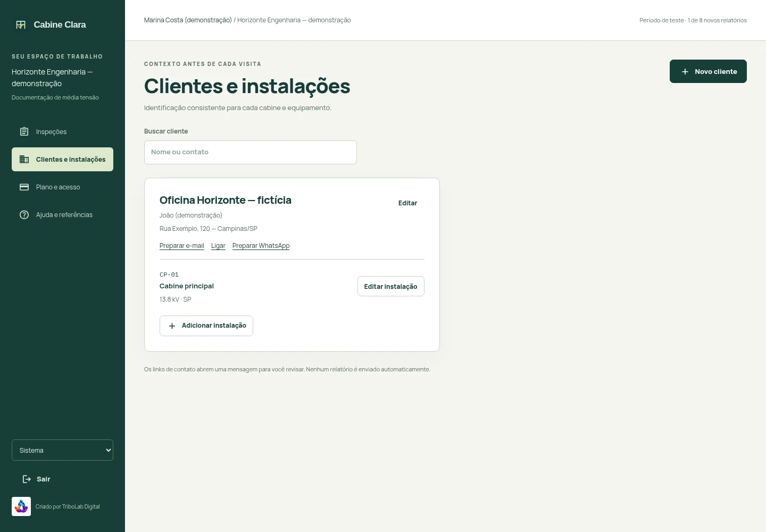Click the Clientes e instalações page title

pyautogui.click(x=247, y=86)
